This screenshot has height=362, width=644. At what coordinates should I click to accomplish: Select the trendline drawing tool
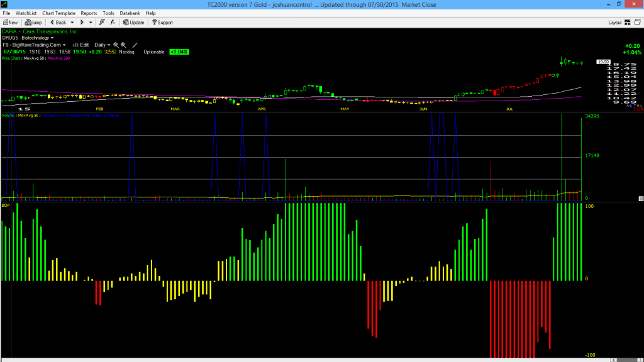[x=135, y=45]
